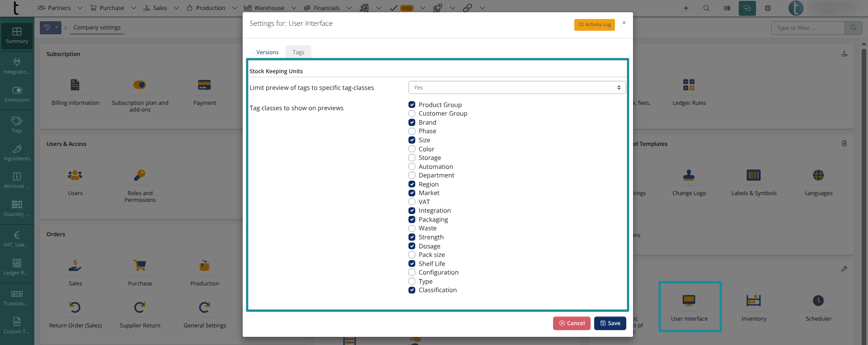Open the history dropdown beside breadcrumb
The image size is (868, 345).
[x=51, y=28]
